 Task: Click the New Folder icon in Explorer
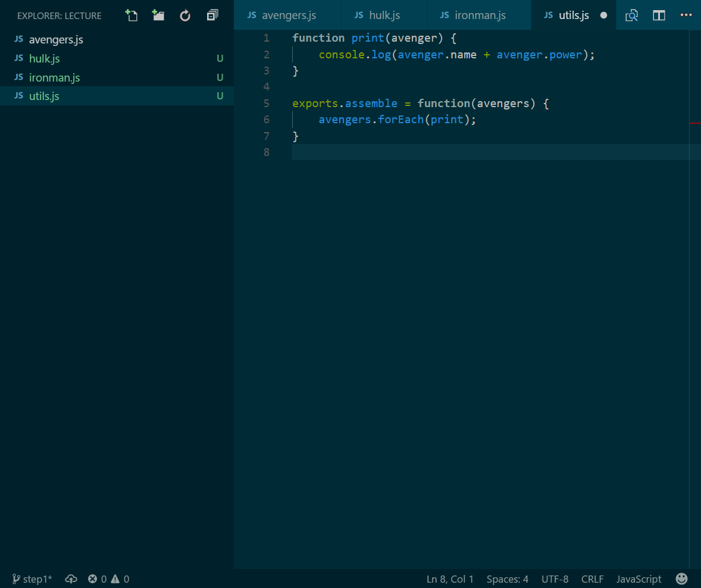tap(158, 15)
